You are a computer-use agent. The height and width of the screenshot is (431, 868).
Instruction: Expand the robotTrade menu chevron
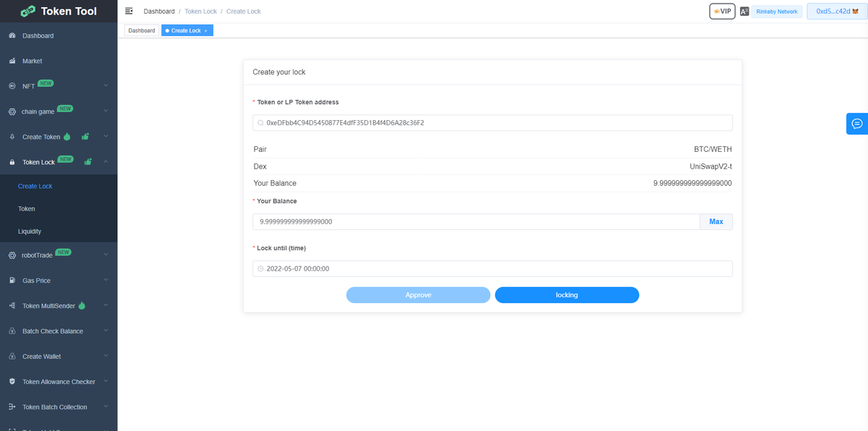pos(106,255)
